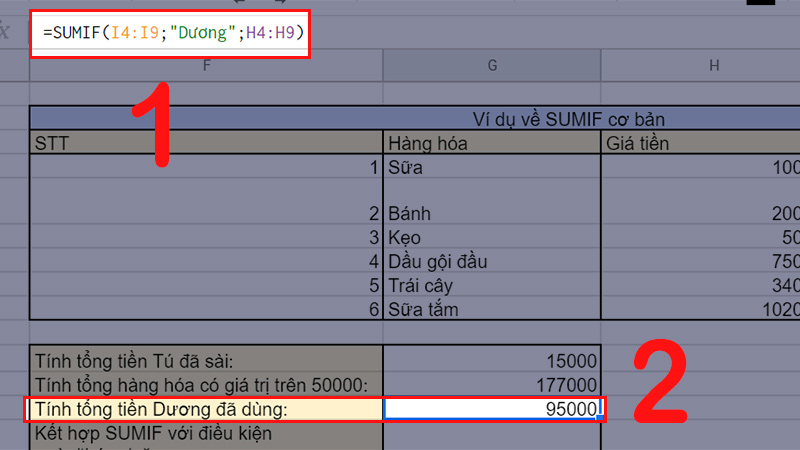The image size is (800, 450).
Task: Select column F header
Action: 205,66
